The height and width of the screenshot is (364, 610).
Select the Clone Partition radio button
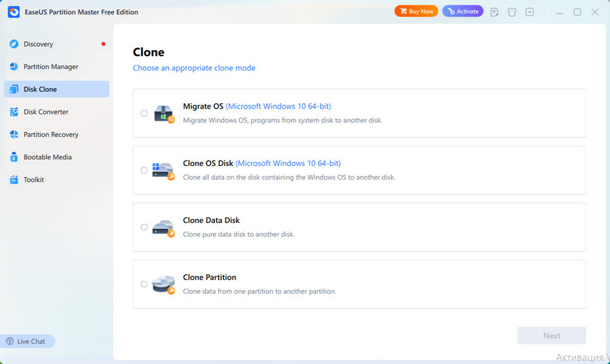144,284
